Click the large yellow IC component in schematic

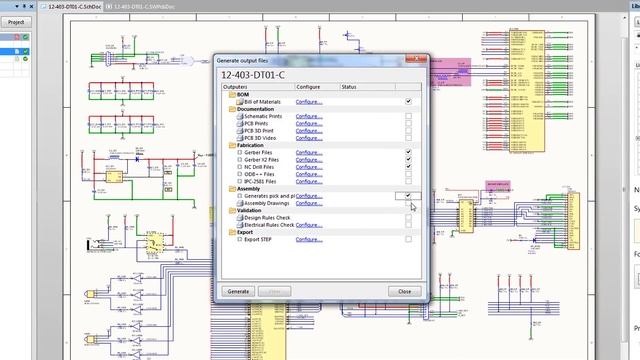[527, 91]
